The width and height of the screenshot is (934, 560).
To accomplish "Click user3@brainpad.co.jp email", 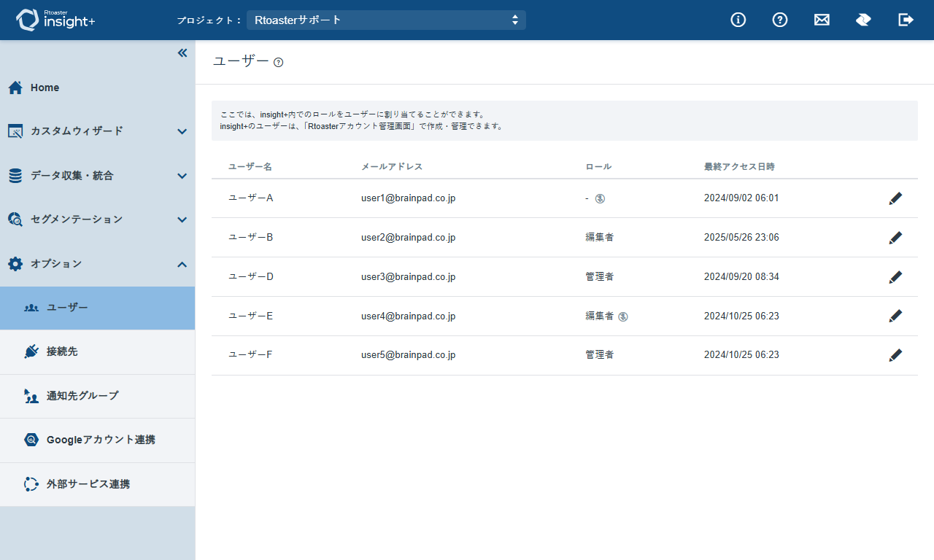I will pos(409,276).
